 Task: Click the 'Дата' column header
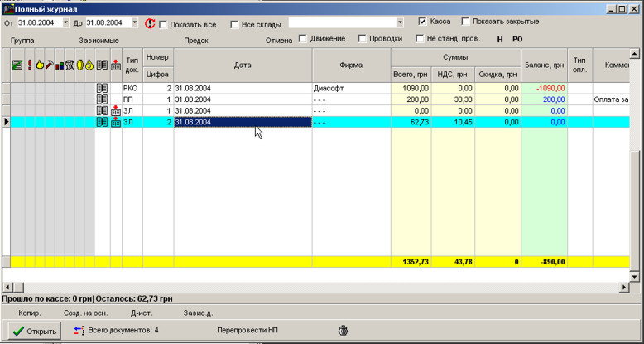[x=243, y=65]
